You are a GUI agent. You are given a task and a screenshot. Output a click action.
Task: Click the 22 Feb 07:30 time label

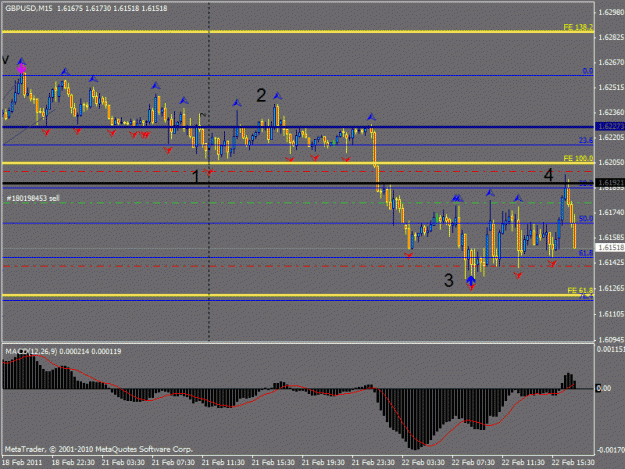click(473, 462)
